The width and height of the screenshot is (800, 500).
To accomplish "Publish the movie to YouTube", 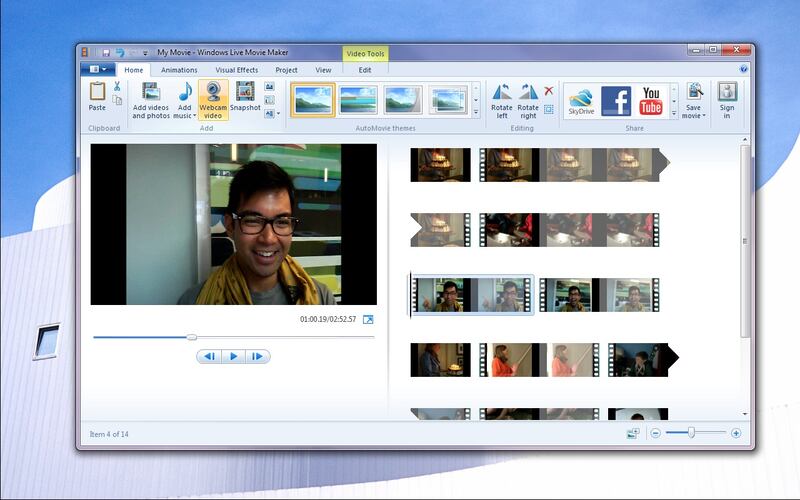I will click(x=651, y=100).
